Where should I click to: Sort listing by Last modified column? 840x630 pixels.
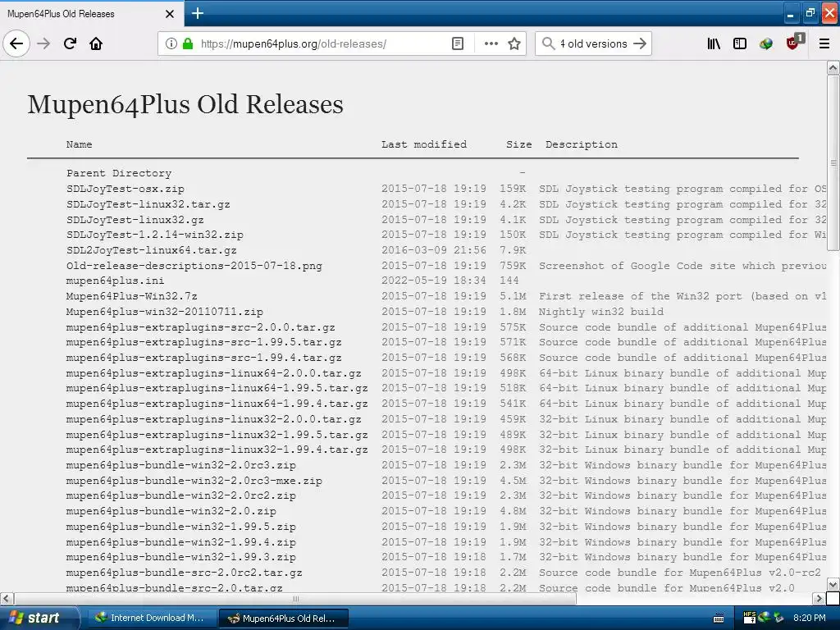click(424, 144)
